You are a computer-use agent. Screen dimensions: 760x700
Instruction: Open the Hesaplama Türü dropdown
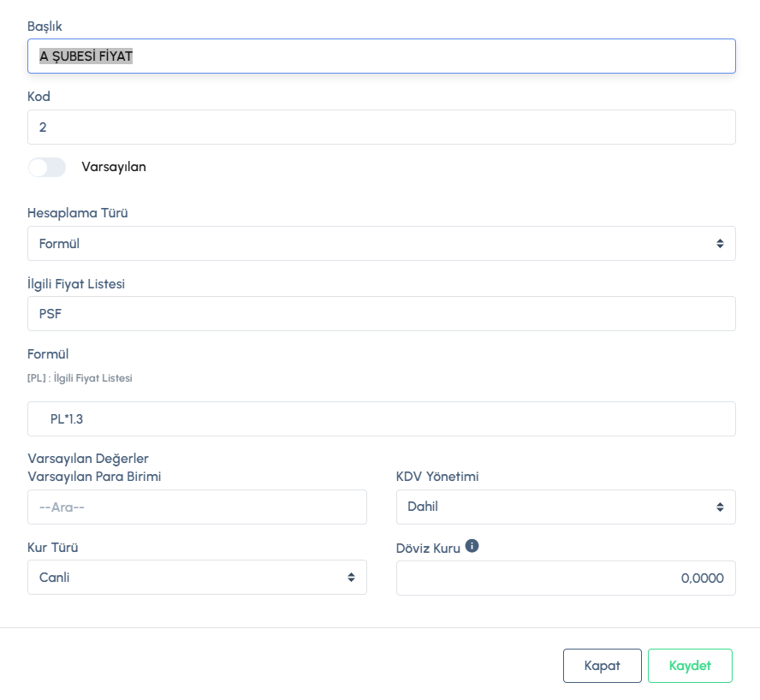[x=381, y=244]
